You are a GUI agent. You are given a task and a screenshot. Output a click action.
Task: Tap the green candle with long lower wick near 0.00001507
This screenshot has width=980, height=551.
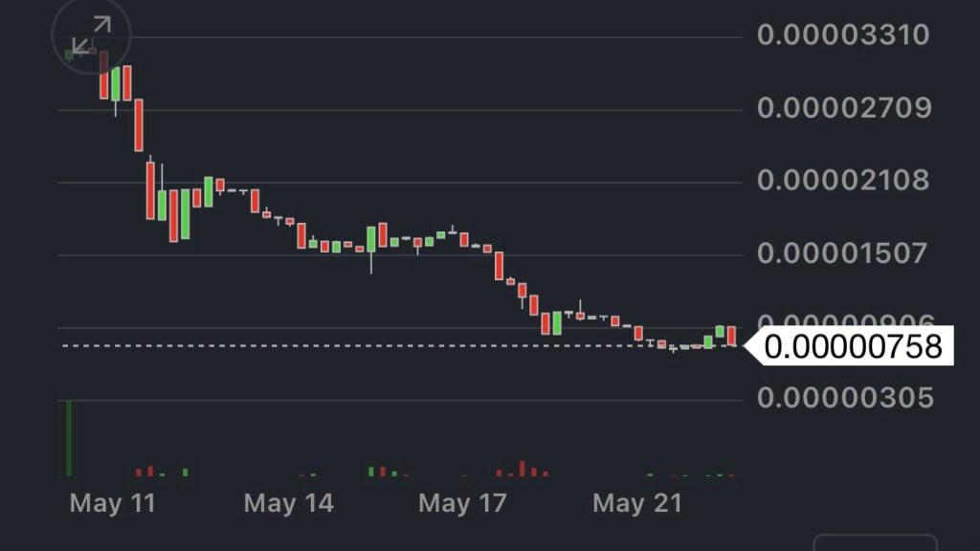pos(371,239)
